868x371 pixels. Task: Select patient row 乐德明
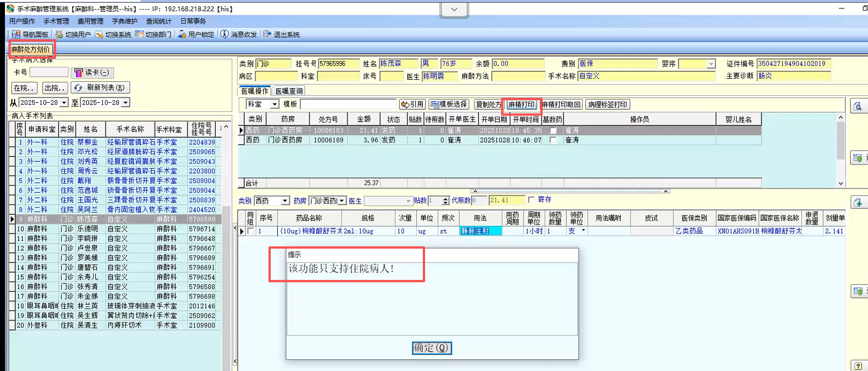tap(116, 229)
